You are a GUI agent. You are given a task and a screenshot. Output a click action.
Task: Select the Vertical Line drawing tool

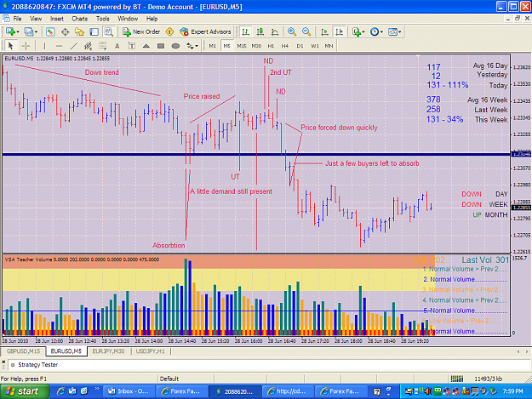click(44, 46)
